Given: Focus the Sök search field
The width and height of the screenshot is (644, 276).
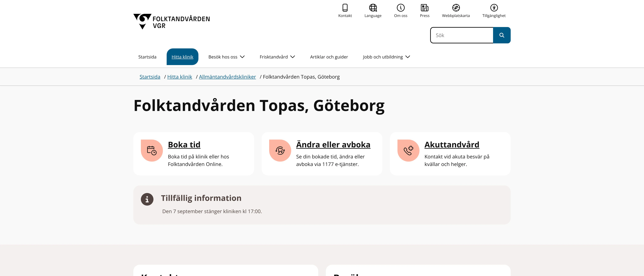Looking at the screenshot, I should [462, 35].
